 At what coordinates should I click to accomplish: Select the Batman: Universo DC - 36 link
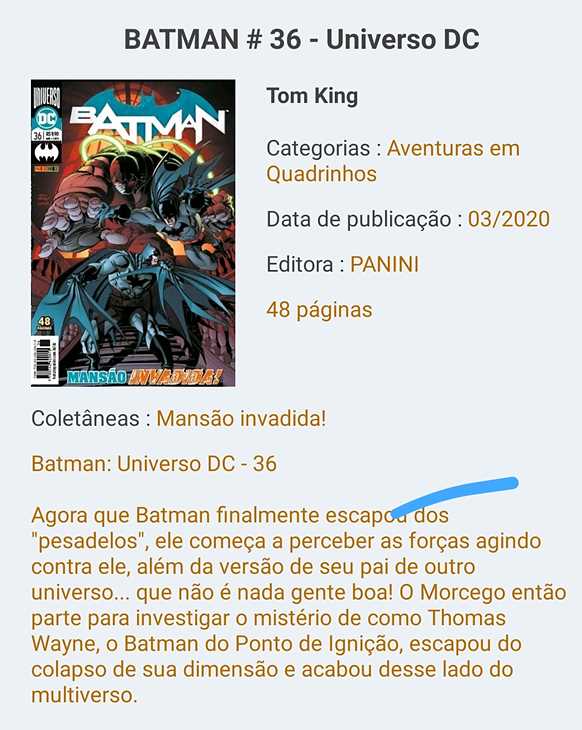tap(154, 464)
